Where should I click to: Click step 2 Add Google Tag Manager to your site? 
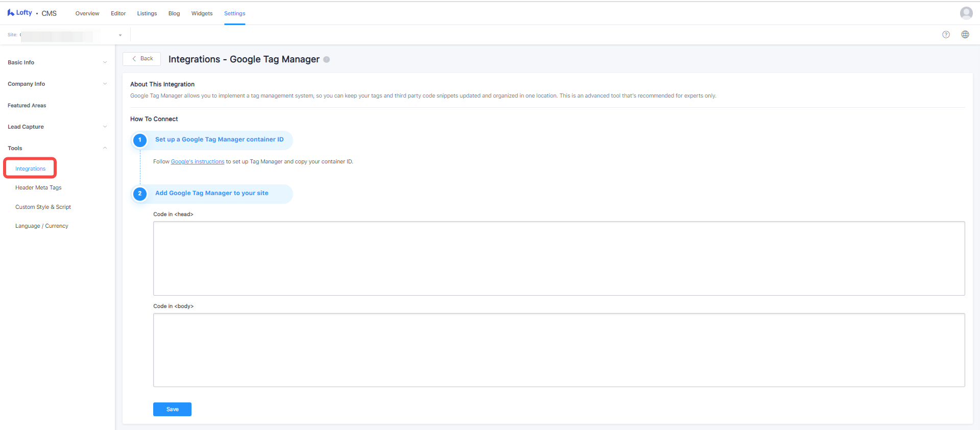[x=212, y=194]
